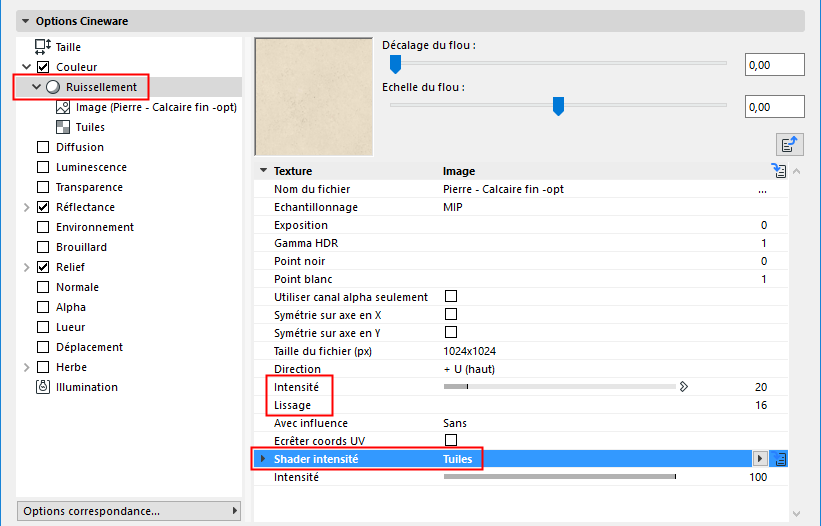Adjust the Echelle du flou slider
The width and height of the screenshot is (821, 526).
click(x=558, y=106)
